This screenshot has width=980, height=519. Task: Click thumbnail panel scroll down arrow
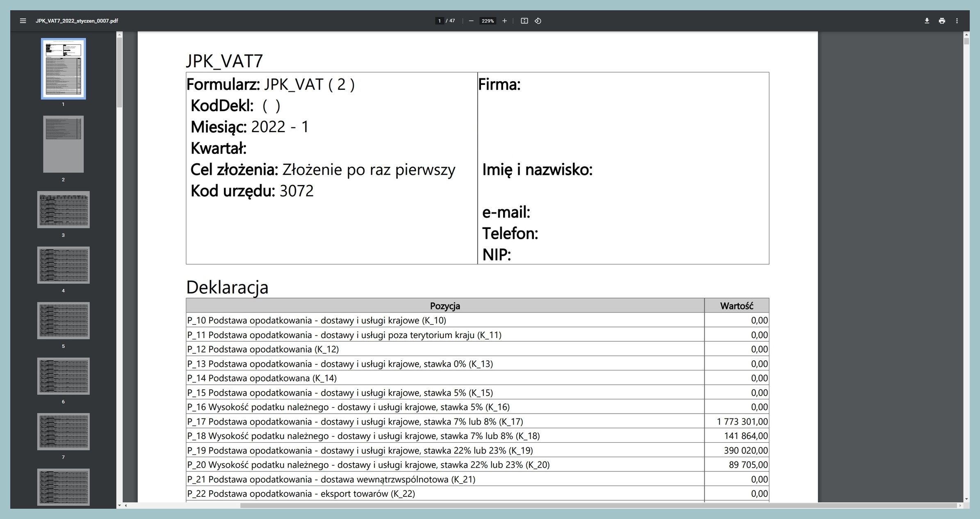[119, 505]
